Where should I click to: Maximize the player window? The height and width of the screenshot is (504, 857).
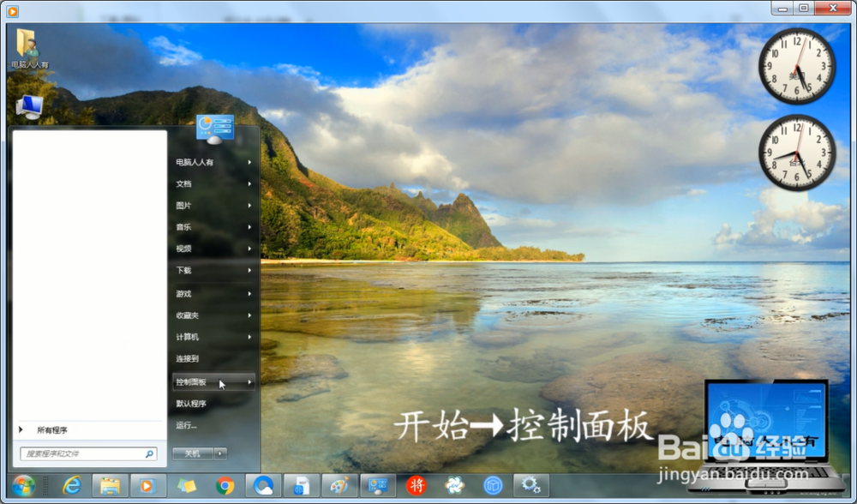click(x=804, y=9)
